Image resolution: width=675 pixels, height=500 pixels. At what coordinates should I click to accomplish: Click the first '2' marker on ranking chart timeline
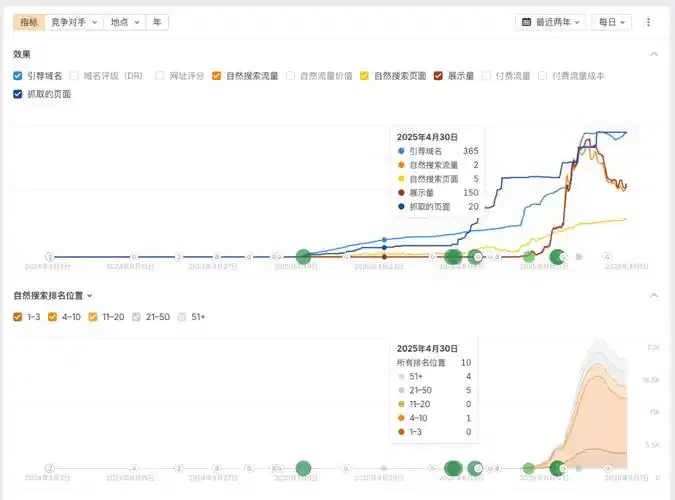pos(50,468)
